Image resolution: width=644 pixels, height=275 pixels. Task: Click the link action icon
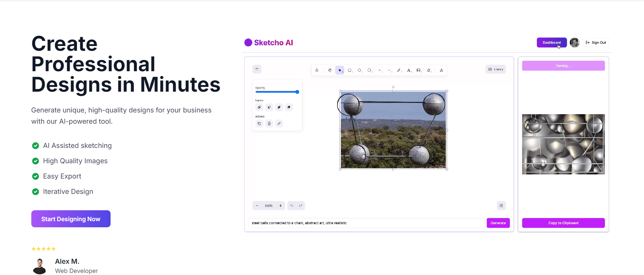[279, 123]
